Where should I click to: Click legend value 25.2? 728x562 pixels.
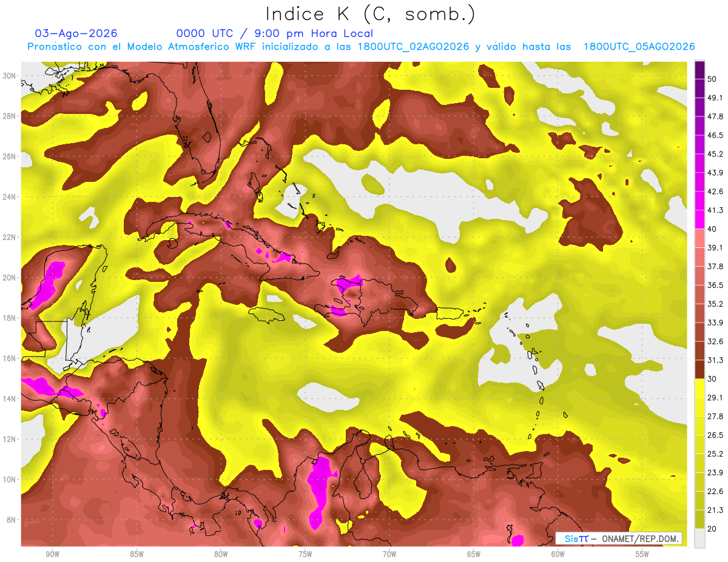(716, 453)
